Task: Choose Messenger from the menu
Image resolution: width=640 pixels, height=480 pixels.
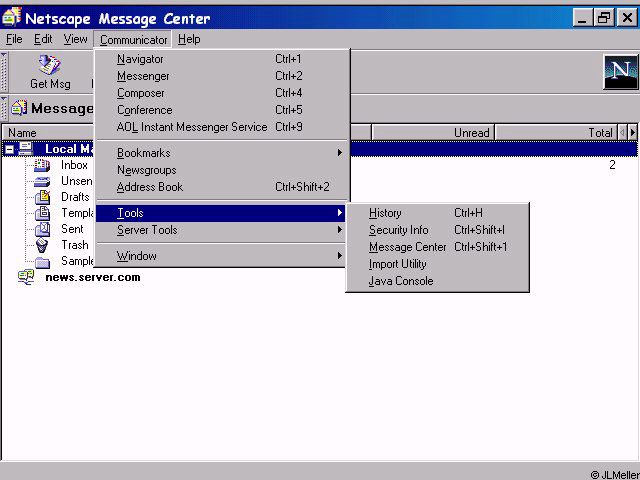Action: [x=221, y=76]
